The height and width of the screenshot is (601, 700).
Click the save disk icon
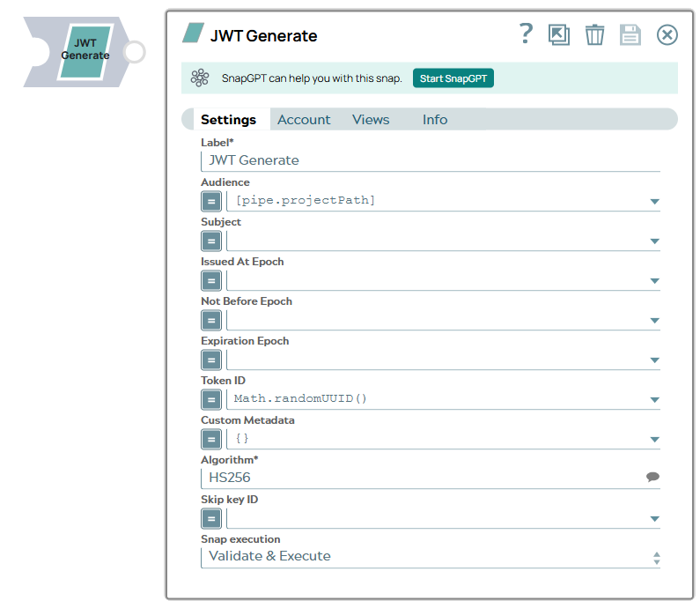(x=630, y=34)
